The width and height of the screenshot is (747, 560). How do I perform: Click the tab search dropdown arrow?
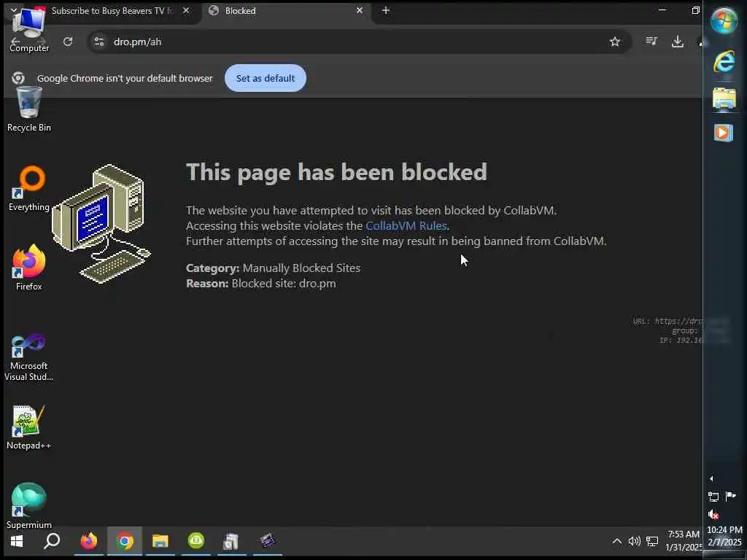coord(13,9)
